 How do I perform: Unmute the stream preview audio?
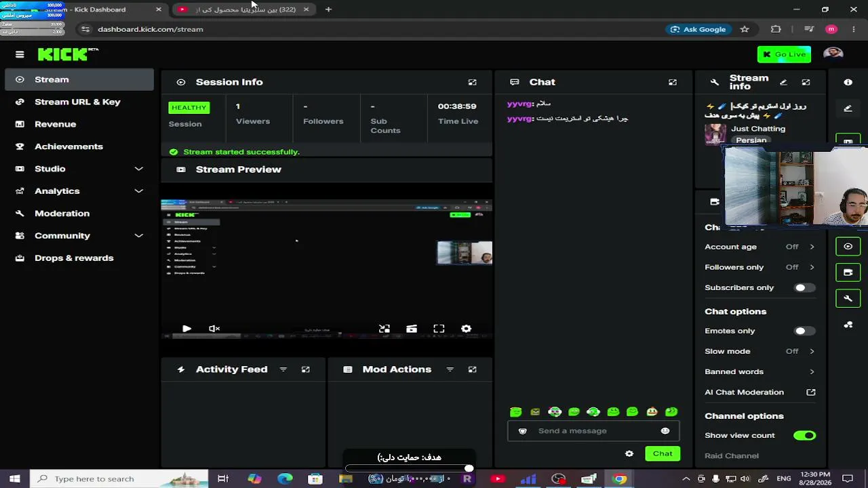coord(214,329)
